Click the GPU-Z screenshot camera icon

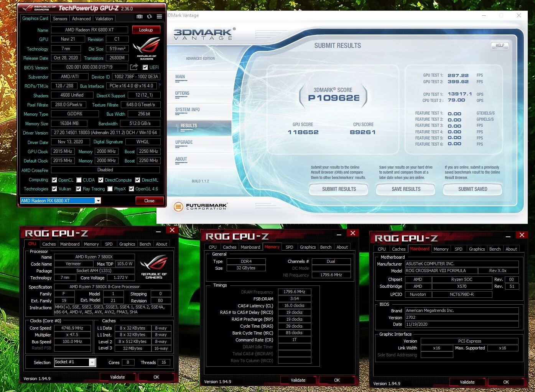pos(140,16)
